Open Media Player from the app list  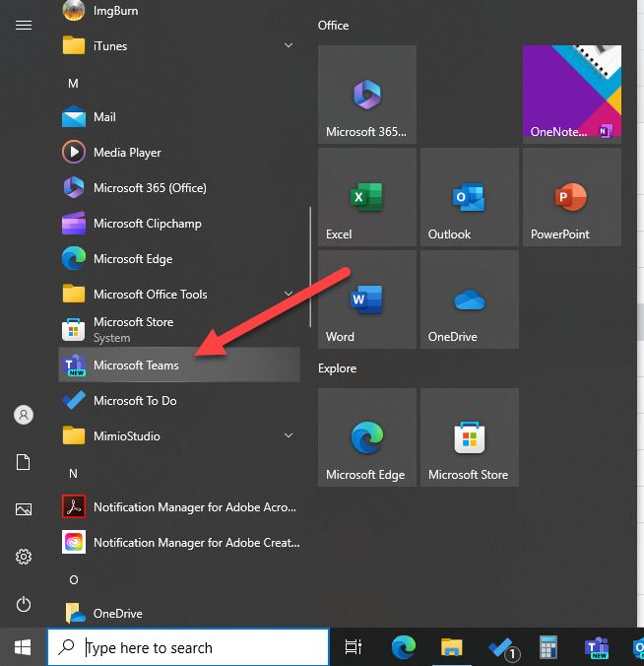click(x=127, y=153)
